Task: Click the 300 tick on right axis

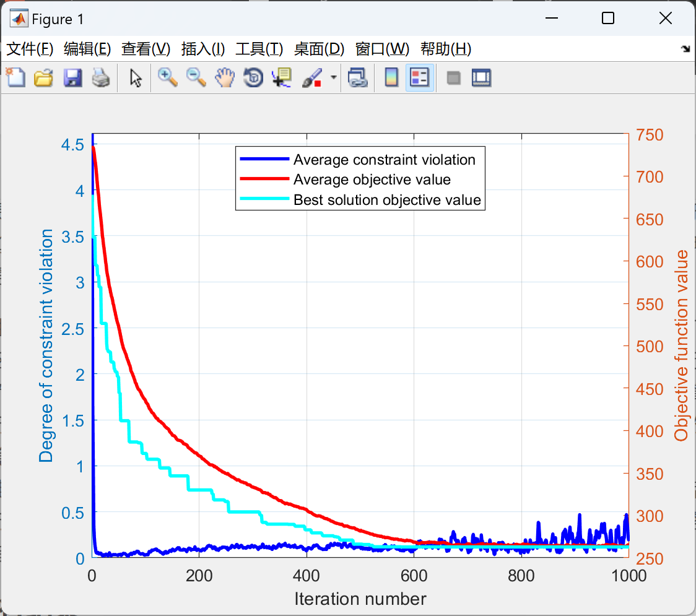Action: coord(650,516)
